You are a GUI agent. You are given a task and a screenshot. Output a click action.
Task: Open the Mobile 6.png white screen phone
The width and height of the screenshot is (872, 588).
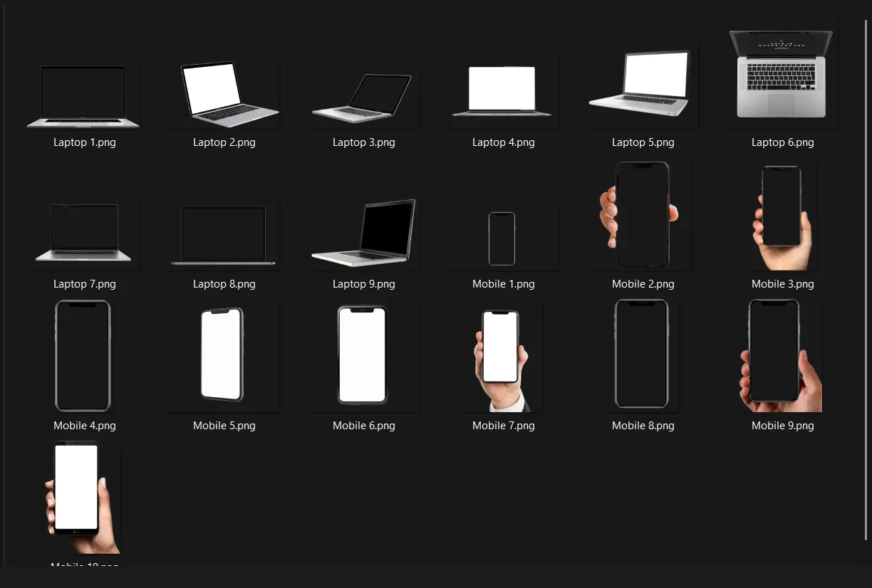tap(363, 355)
